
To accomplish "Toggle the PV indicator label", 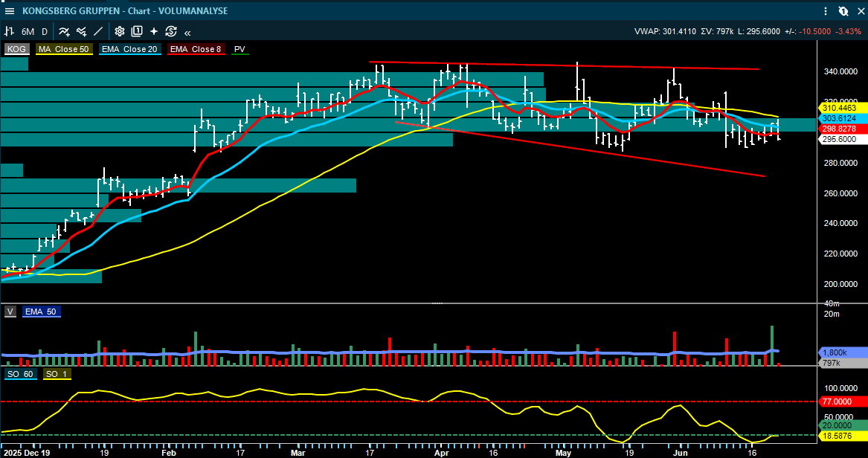I will click(239, 49).
